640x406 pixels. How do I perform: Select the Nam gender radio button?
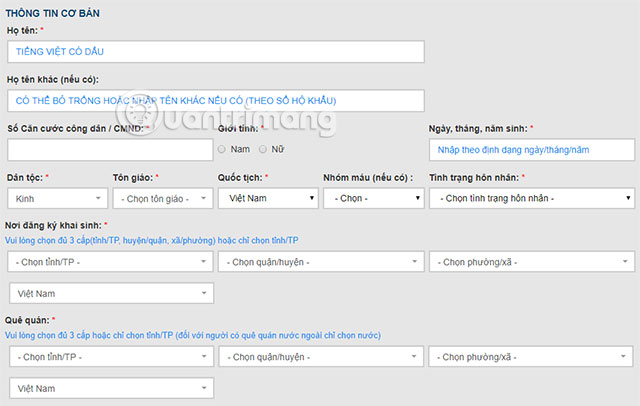222,149
